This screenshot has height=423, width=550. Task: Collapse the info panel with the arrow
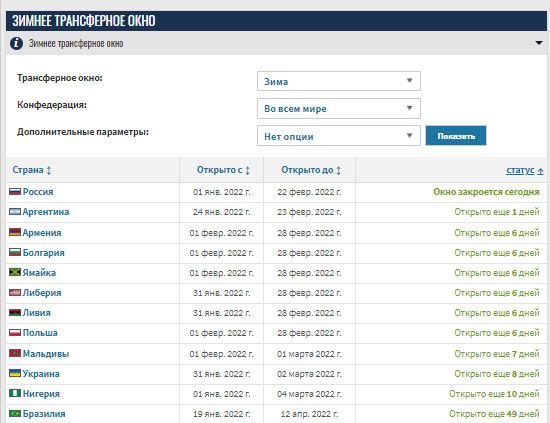pyautogui.click(x=539, y=43)
